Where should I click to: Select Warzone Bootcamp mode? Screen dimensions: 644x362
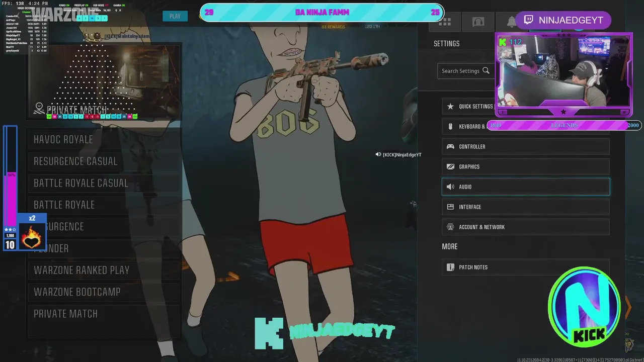click(104, 292)
